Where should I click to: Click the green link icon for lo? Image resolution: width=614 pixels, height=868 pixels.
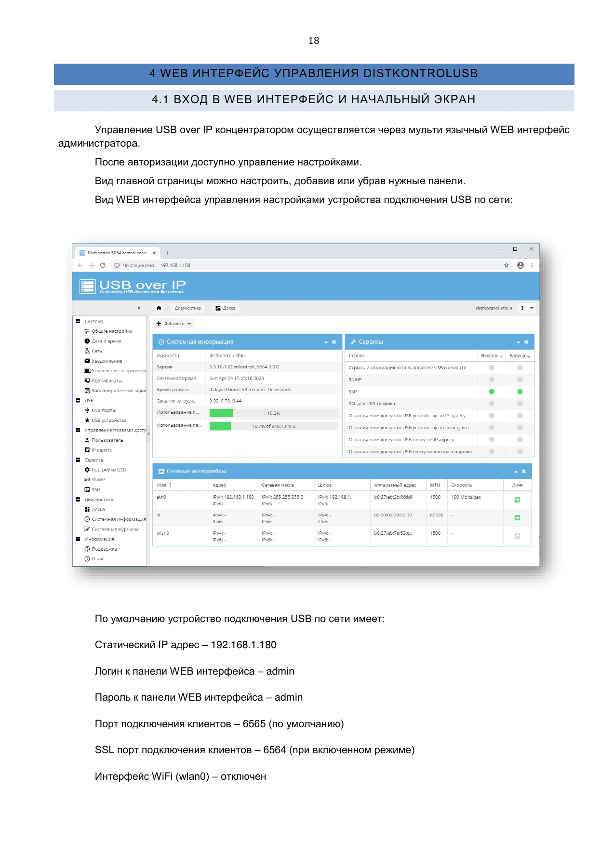(517, 518)
